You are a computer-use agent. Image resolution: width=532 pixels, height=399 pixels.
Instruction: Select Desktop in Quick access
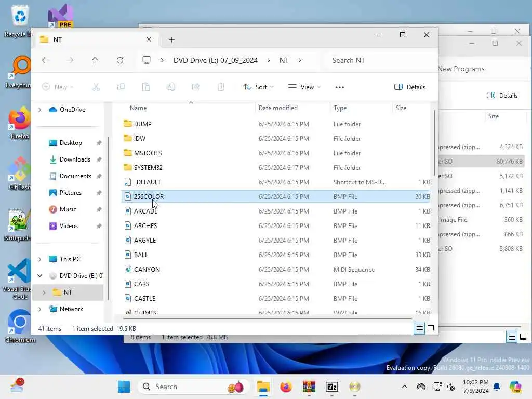[x=71, y=143]
